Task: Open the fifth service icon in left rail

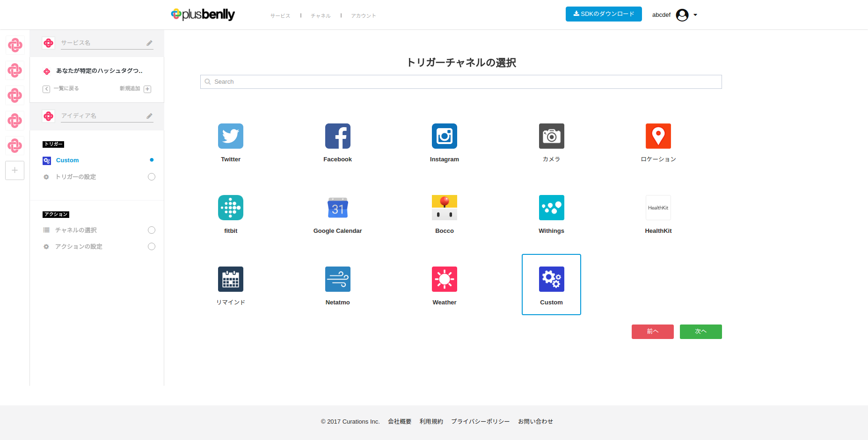Action: pyautogui.click(x=15, y=145)
